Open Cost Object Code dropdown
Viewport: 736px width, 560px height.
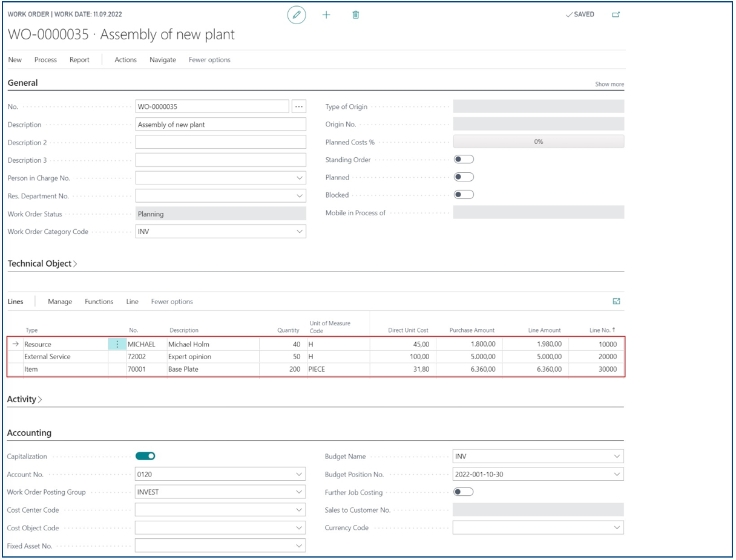300,527
